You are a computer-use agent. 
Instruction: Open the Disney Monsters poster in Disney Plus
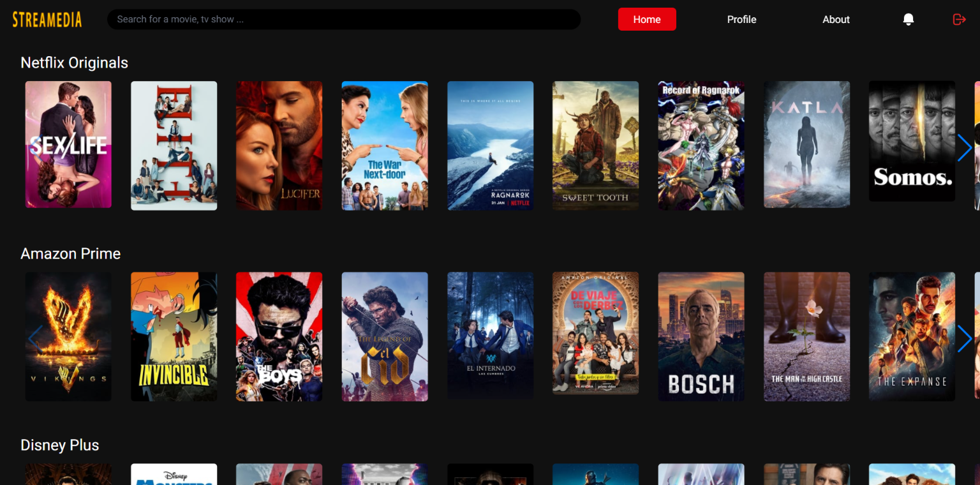click(174, 474)
